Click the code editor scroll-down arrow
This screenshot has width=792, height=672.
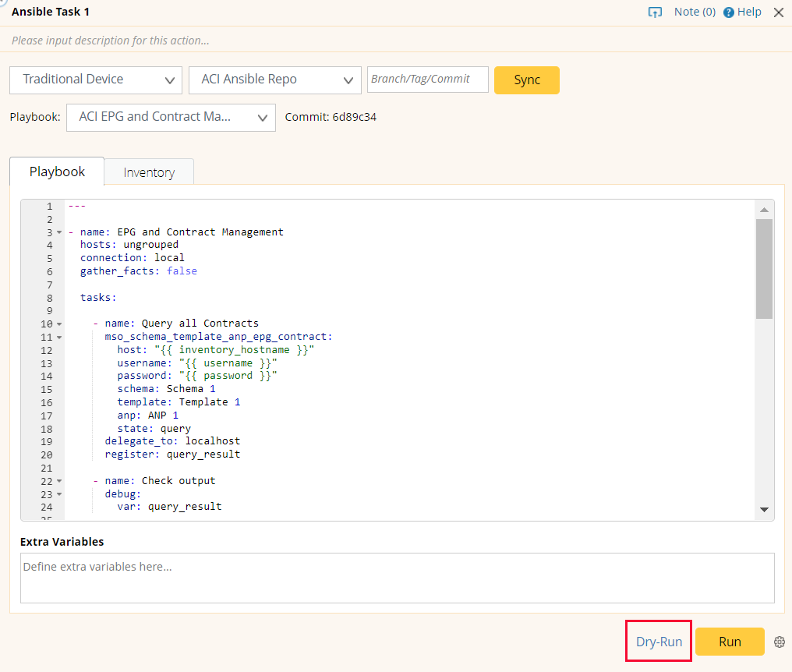764,510
